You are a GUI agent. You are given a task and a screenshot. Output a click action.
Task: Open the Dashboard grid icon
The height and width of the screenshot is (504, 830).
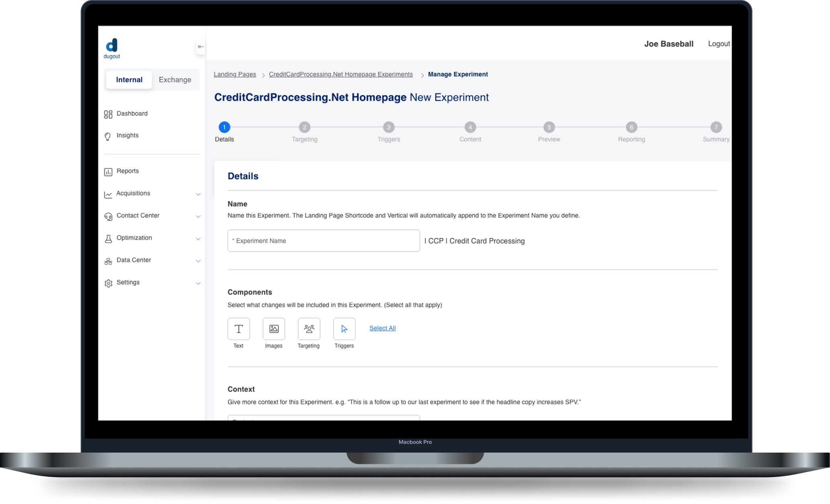pyautogui.click(x=108, y=114)
